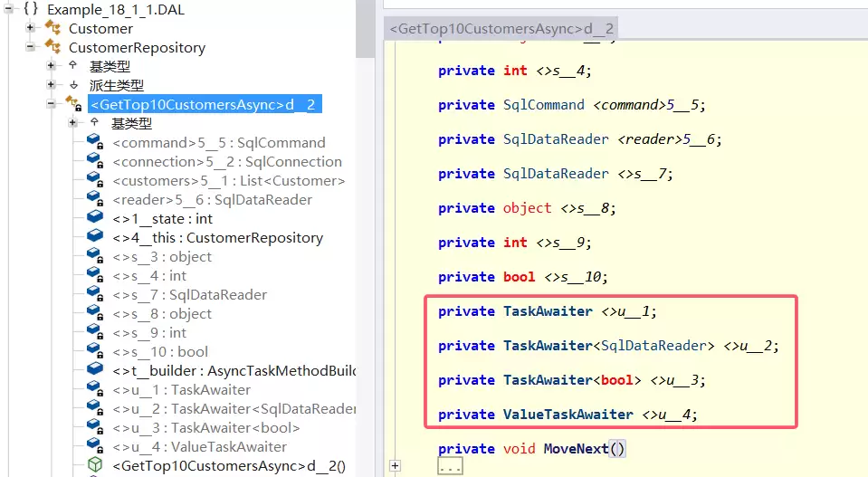868x477 pixels.
Task: Expand the 派生类型 node
Action: coord(51,85)
